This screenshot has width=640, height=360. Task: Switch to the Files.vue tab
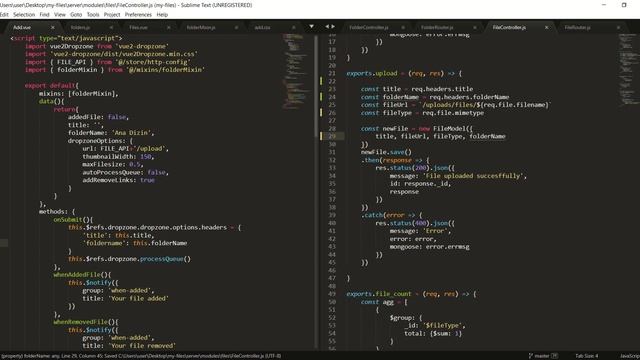(x=138, y=27)
